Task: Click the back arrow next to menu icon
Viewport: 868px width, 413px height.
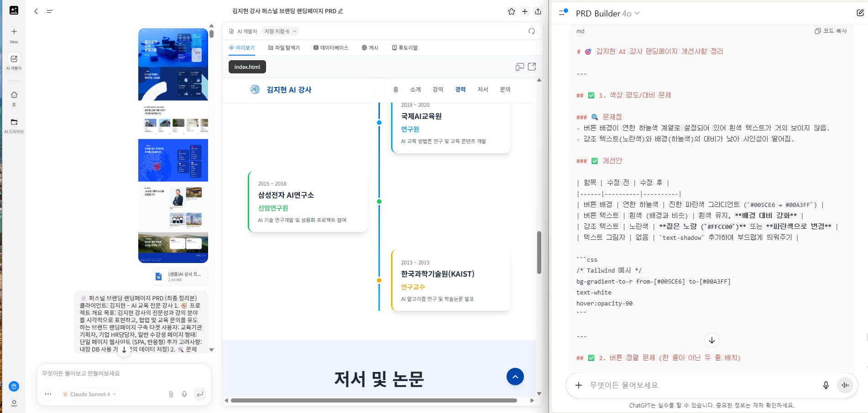Action: pyautogui.click(x=36, y=11)
